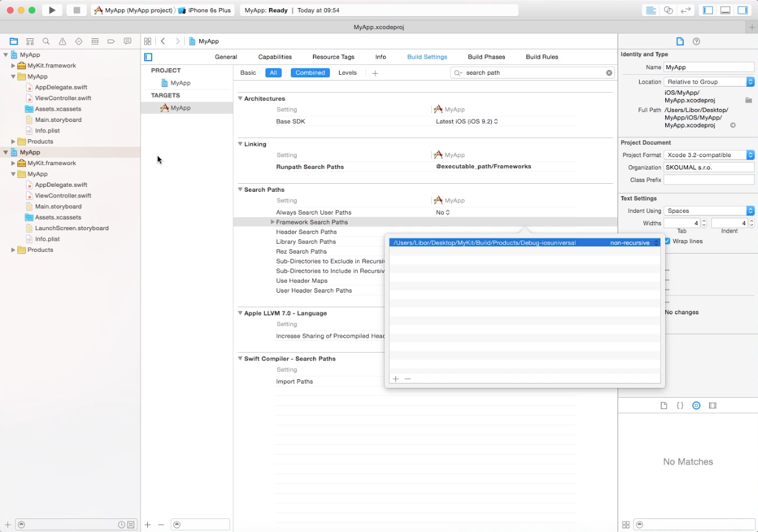This screenshot has width=758, height=532.
Task: Open the Test navigator diamond icon
Action: (79, 41)
